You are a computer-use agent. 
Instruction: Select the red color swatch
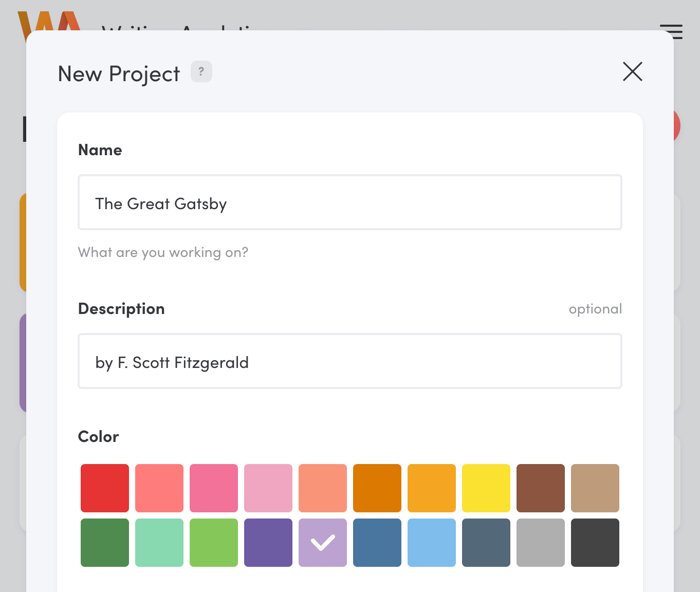(x=105, y=488)
